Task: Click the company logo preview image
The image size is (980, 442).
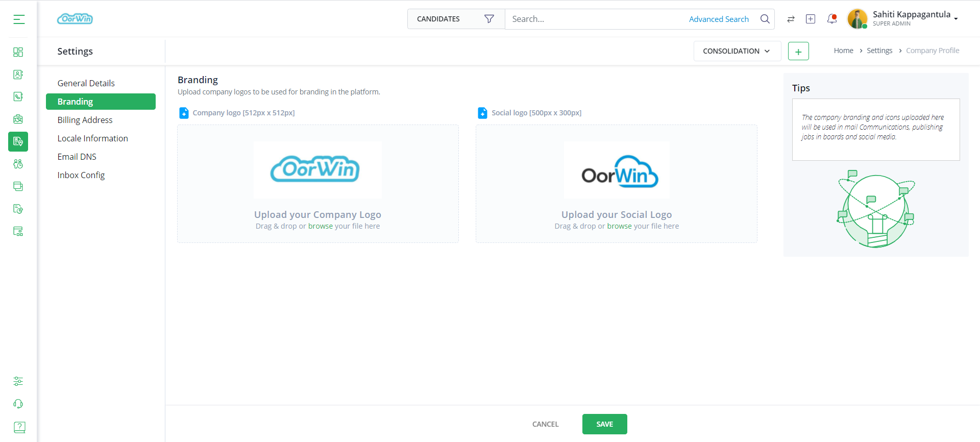Action: (x=317, y=170)
